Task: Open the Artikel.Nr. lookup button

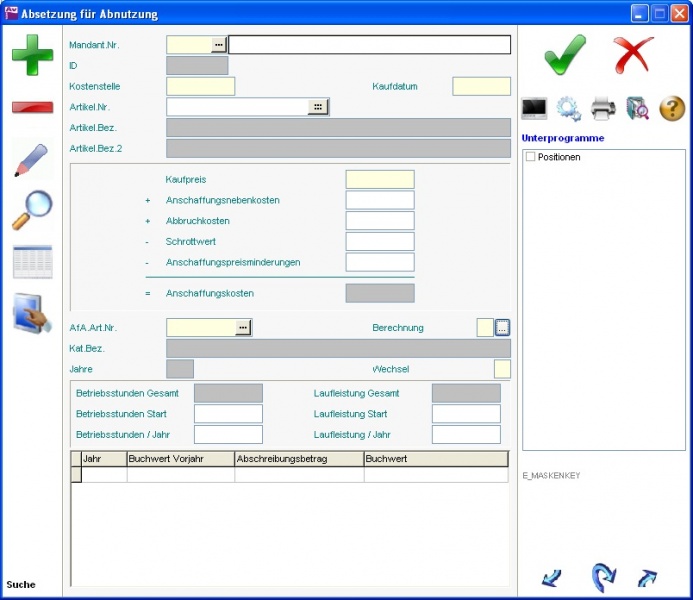Action: 318,107
